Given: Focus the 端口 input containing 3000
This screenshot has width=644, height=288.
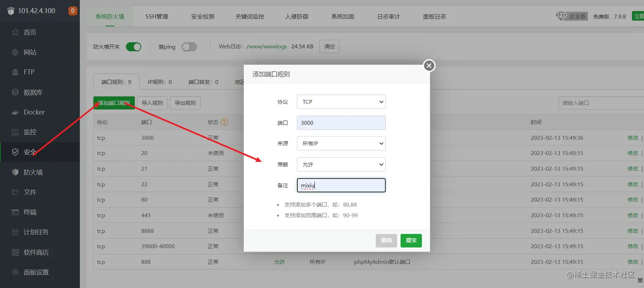Looking at the screenshot, I should pyautogui.click(x=341, y=122).
